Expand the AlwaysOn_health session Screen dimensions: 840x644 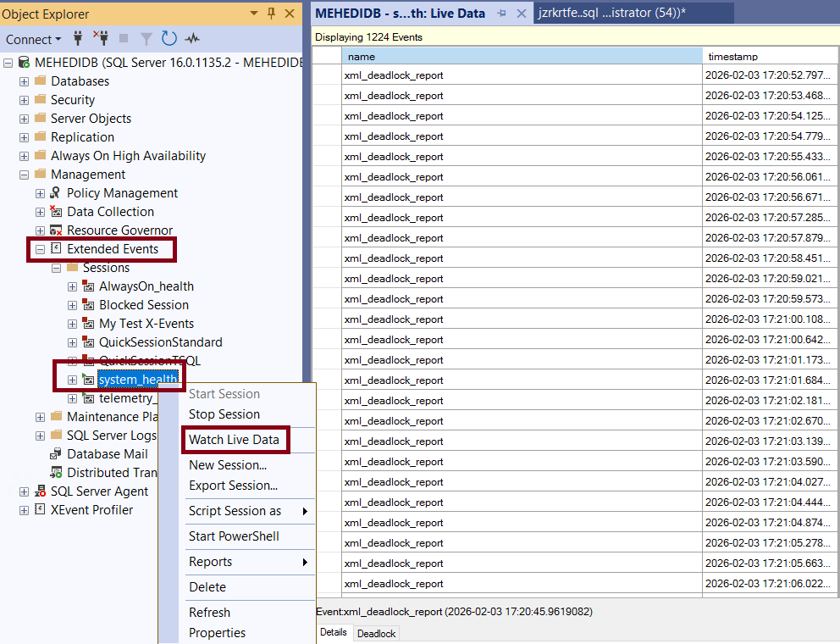coord(72,286)
